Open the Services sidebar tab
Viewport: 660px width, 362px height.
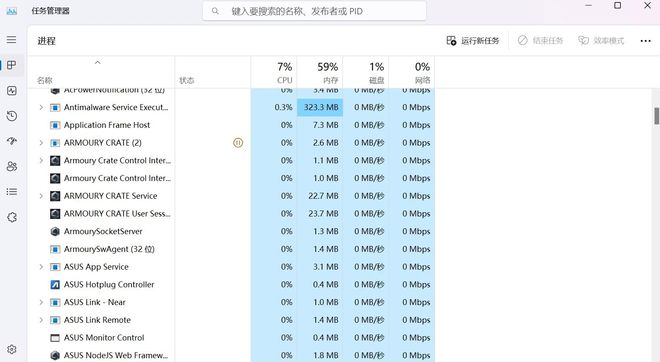click(12, 217)
